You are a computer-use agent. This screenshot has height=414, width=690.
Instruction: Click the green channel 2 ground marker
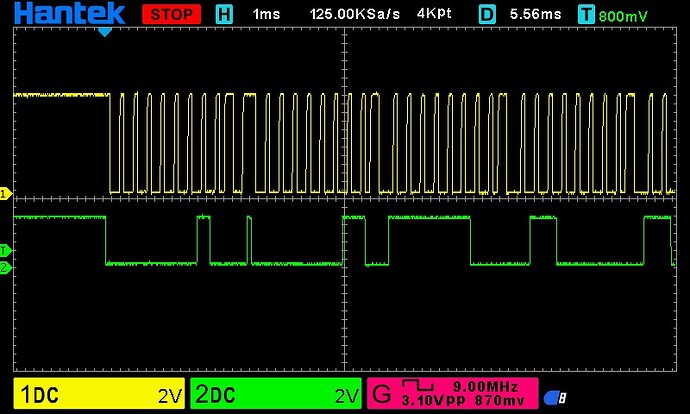pos(6,267)
